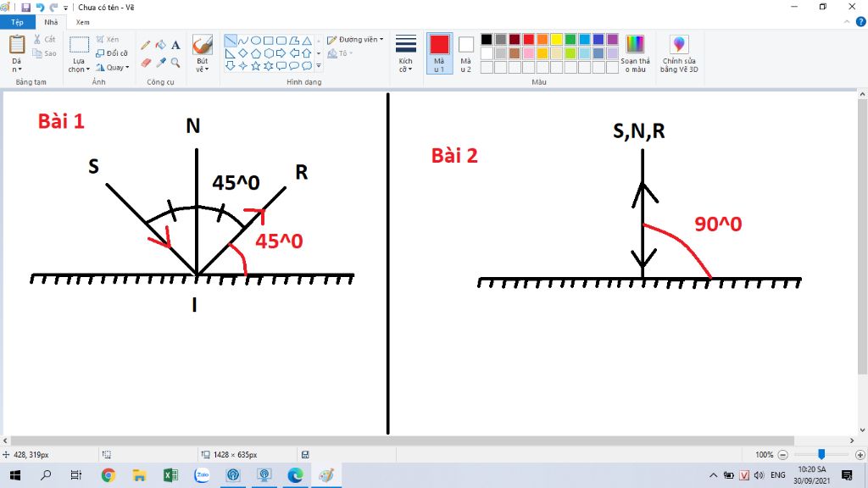Open Microsoft Edge from taskbar
868x488 pixels.
tap(295, 474)
